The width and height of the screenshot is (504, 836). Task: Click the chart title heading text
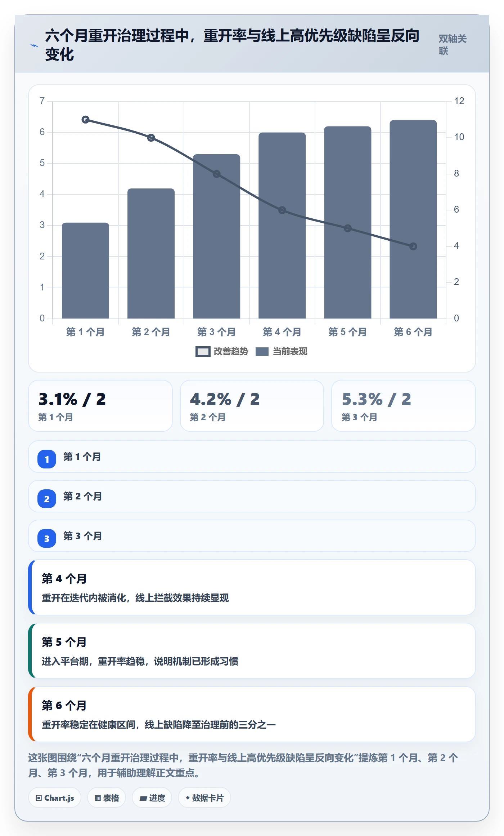coord(232,45)
